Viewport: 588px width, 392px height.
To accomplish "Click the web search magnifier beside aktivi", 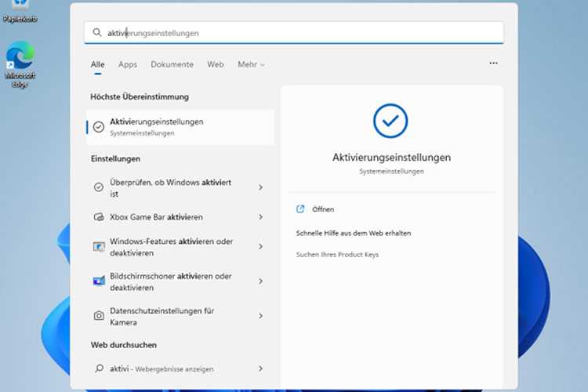I will pos(99,368).
